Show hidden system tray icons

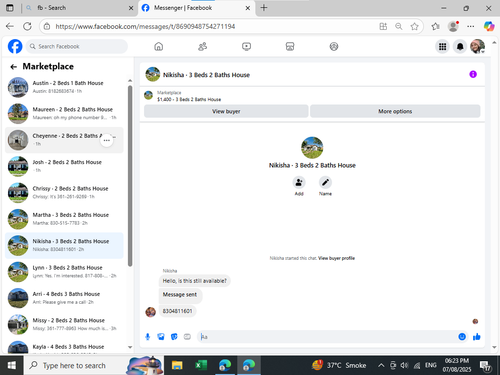coord(381,365)
